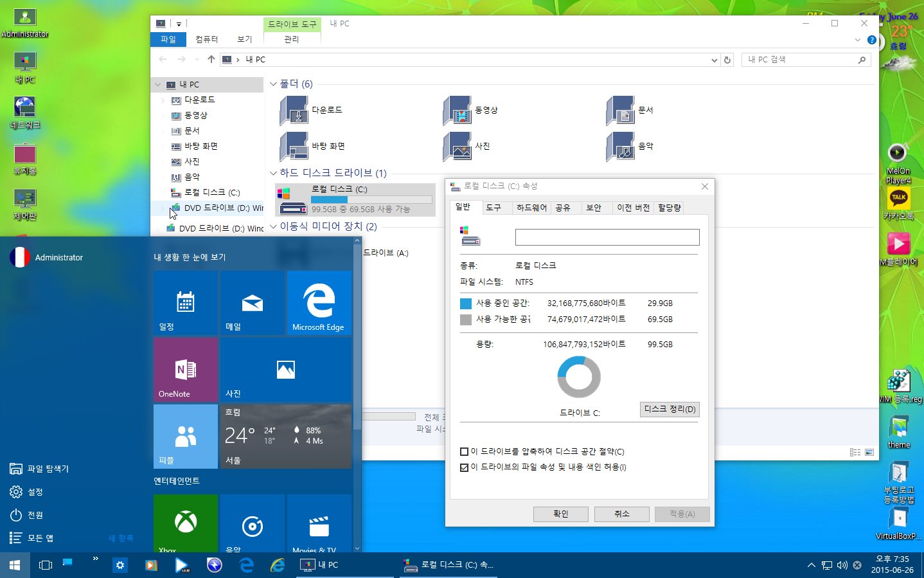Image resolution: width=924 pixels, height=578 pixels.
Task: Open the Network (네트워크) desktop icon
Action: coord(25,113)
